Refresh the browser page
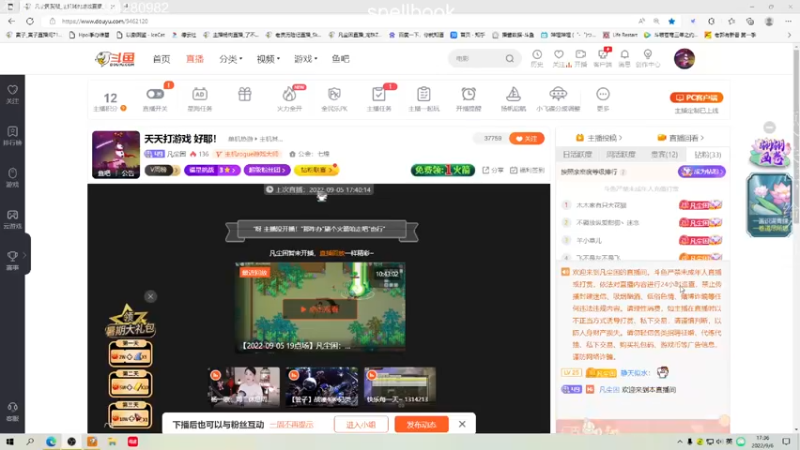Image resolution: width=800 pixels, height=450 pixels. pyautogui.click(x=30, y=21)
